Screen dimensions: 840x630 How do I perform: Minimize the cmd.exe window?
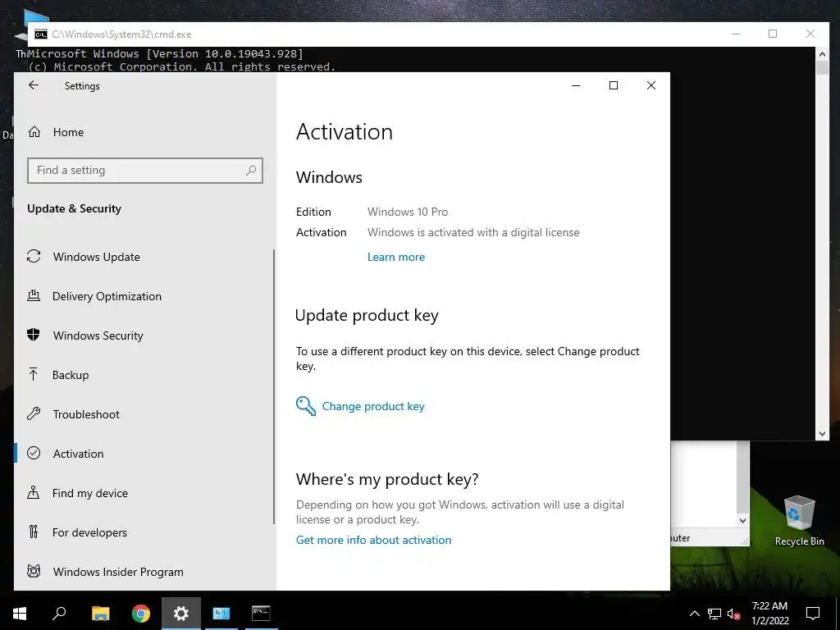[736, 34]
